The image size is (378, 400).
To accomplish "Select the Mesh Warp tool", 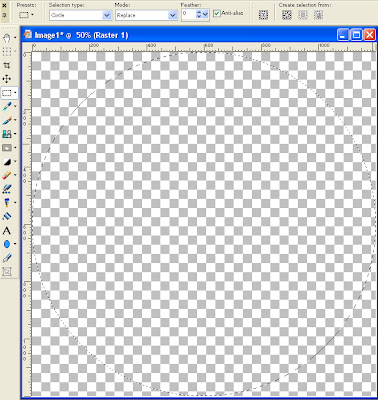I will click(6, 272).
